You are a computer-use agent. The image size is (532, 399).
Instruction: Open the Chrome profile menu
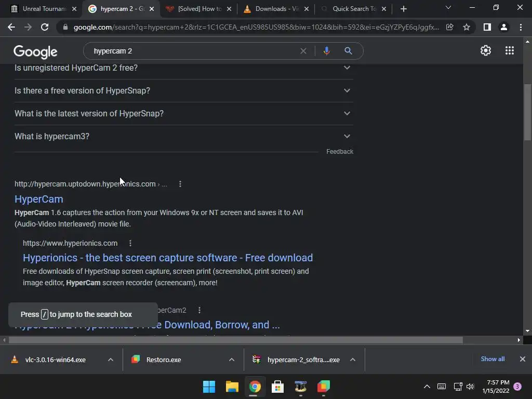tap(504, 27)
